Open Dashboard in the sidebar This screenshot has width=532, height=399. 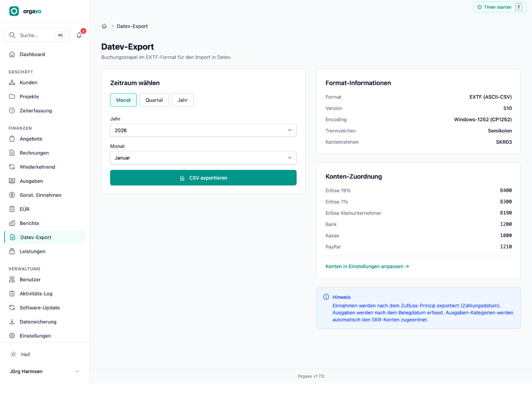point(45,54)
